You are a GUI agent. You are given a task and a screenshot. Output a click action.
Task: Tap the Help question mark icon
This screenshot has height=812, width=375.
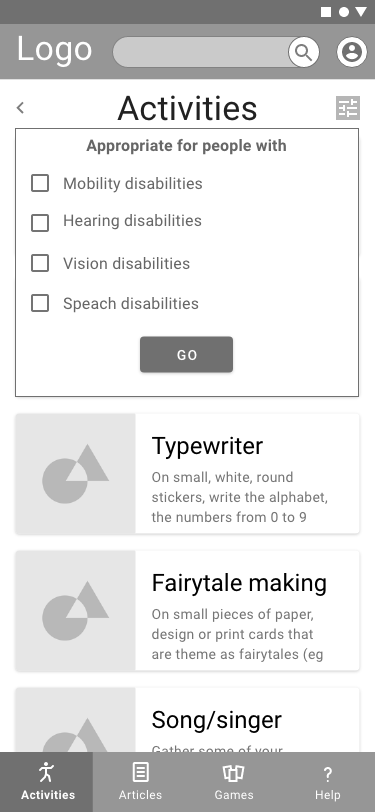click(327, 774)
